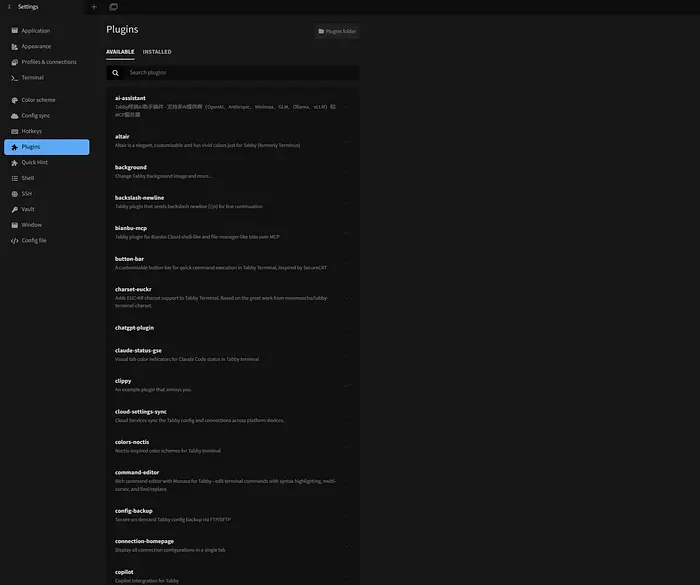
Task: Install the command-editor plugin via its download icon
Action: 346,481
